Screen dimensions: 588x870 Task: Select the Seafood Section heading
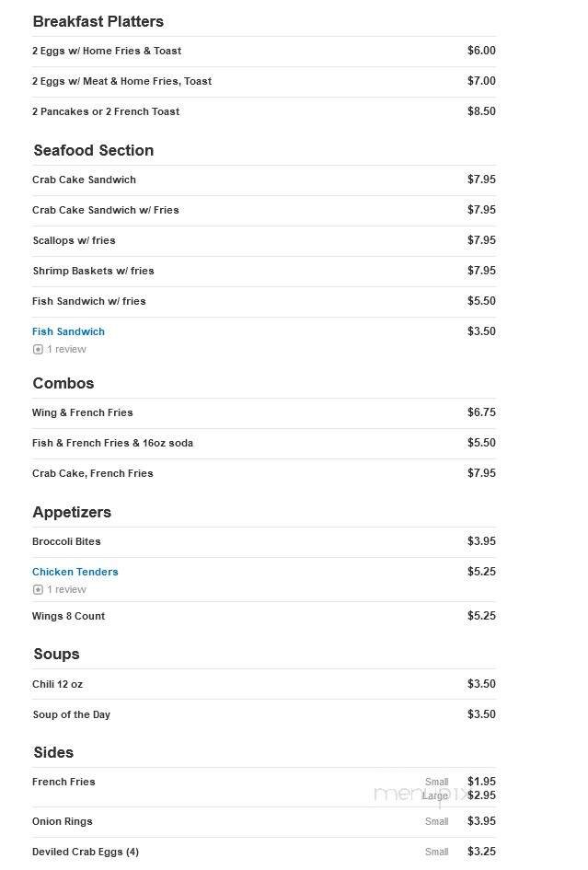(x=93, y=150)
